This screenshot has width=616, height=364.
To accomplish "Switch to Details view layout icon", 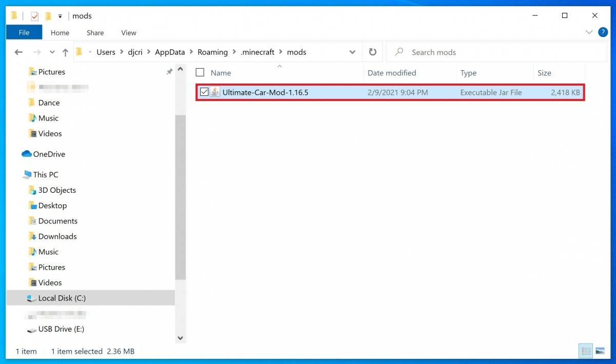I will (x=586, y=351).
